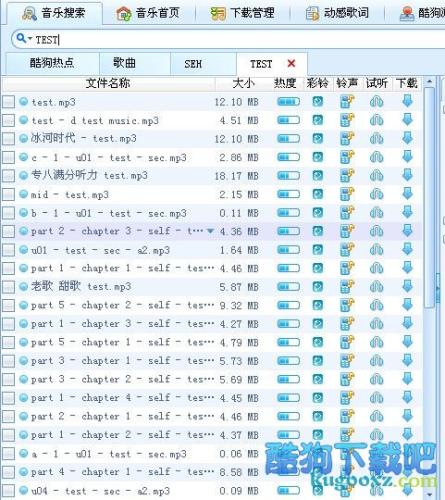This screenshot has height=500, width=445.
Task: Download 专八满分听力 test.mp3
Action: (408, 176)
